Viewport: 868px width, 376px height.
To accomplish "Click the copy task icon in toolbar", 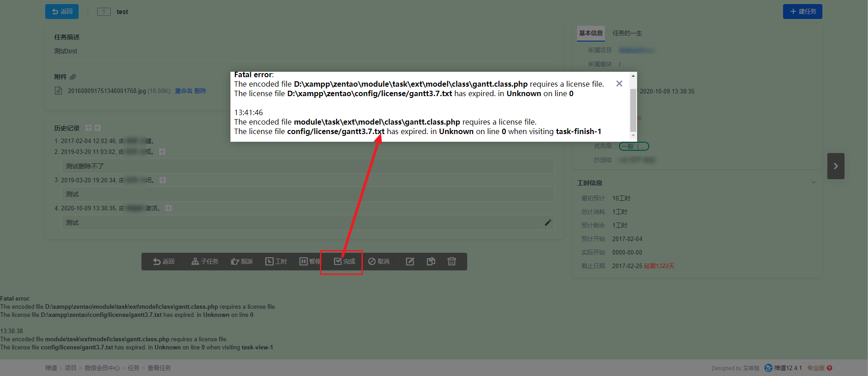I will [x=431, y=261].
